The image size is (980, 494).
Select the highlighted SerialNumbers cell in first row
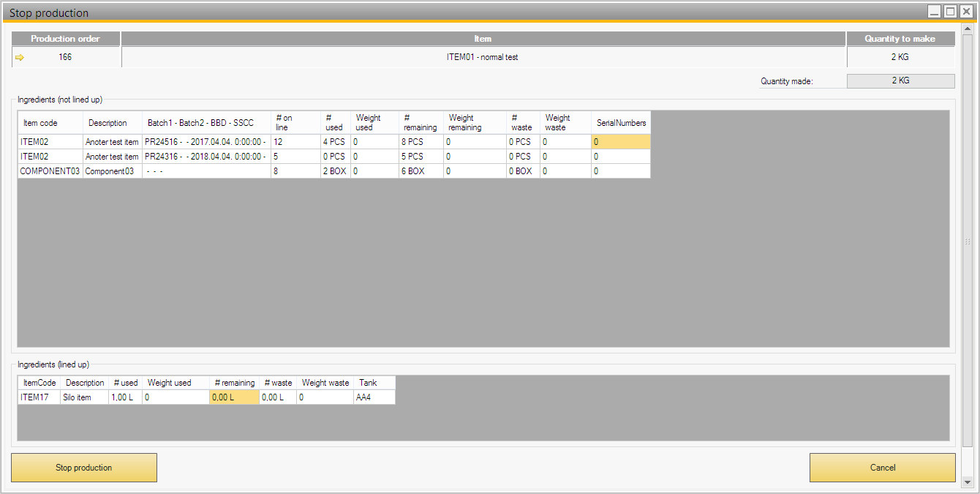coord(620,142)
